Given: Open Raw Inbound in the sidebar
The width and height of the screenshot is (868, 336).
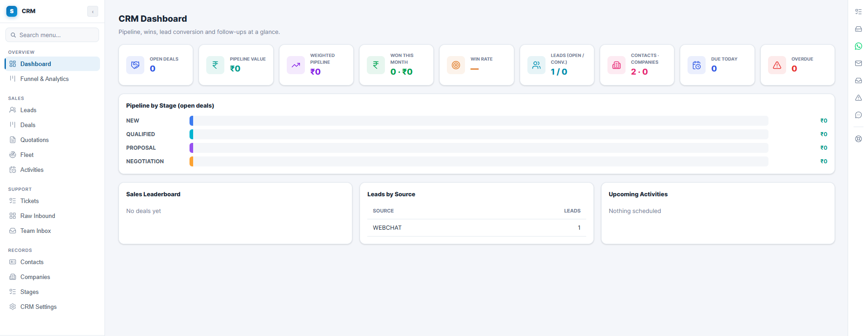Looking at the screenshot, I should coord(52,216).
